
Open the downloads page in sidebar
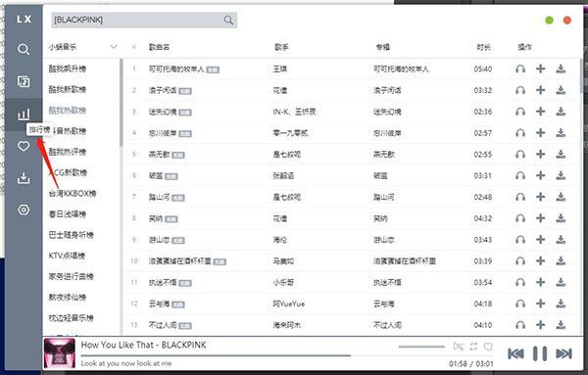pos(24,178)
